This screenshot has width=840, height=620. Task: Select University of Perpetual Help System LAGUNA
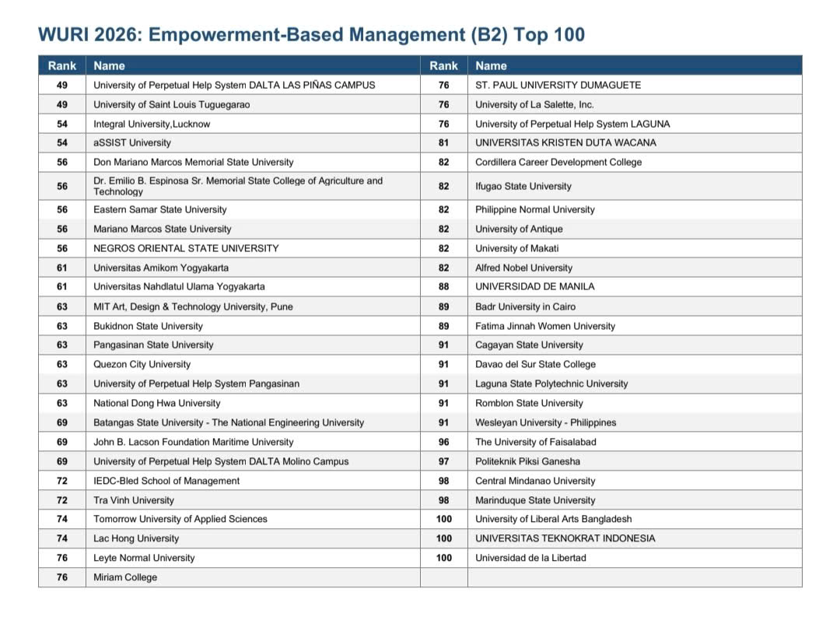572,124
